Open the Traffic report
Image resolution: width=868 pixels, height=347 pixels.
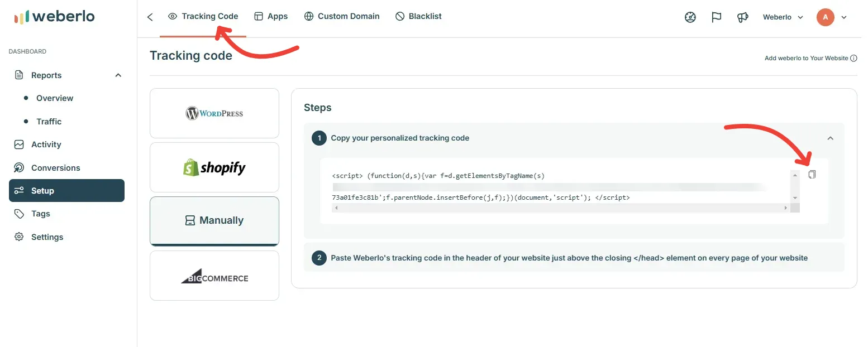(x=49, y=122)
